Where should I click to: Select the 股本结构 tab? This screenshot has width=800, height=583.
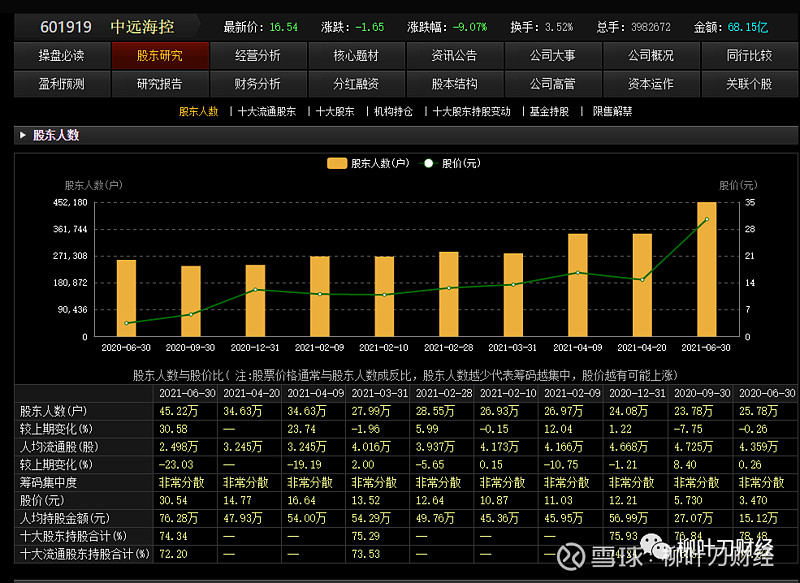(455, 84)
